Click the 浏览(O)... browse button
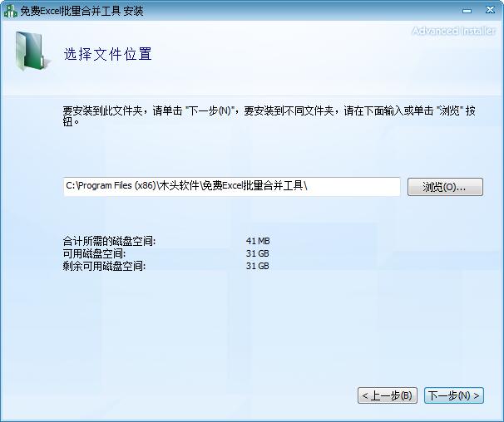 pyautogui.click(x=445, y=187)
